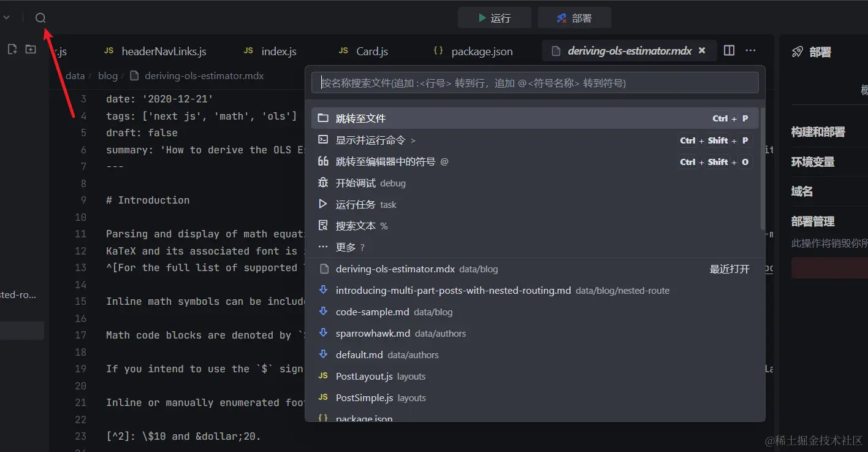Open 域名 section

tap(802, 191)
